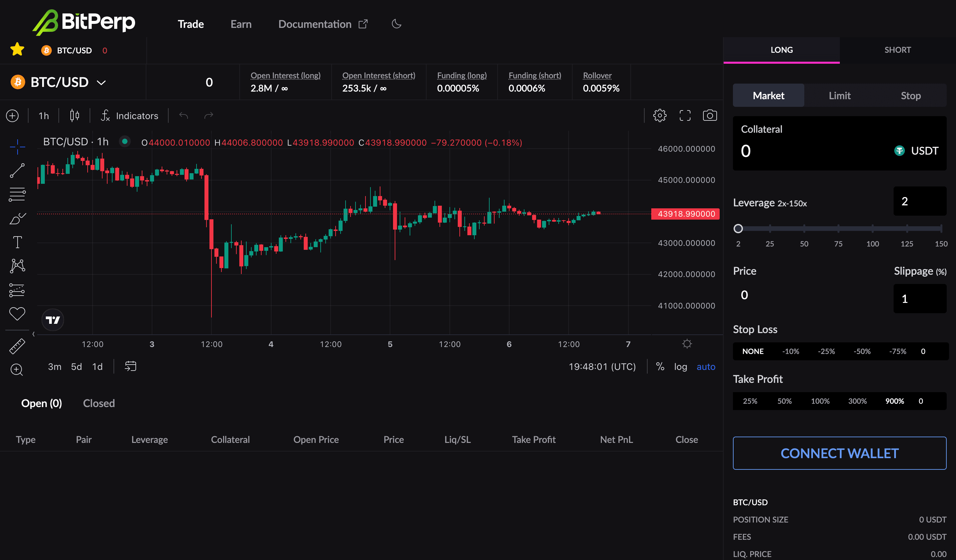Select the crosshair cursor tool
This screenshot has height=560, width=956.
click(x=18, y=146)
